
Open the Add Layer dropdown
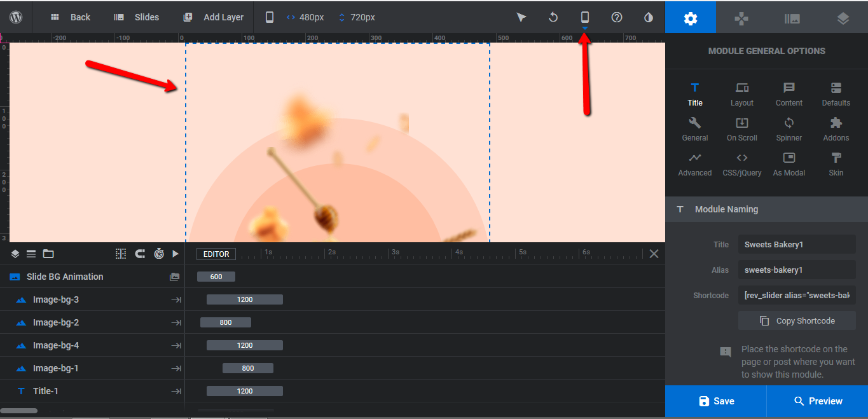213,17
